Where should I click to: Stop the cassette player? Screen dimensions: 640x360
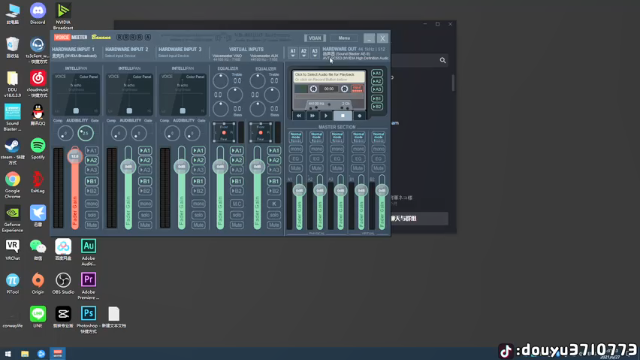pos(342,116)
